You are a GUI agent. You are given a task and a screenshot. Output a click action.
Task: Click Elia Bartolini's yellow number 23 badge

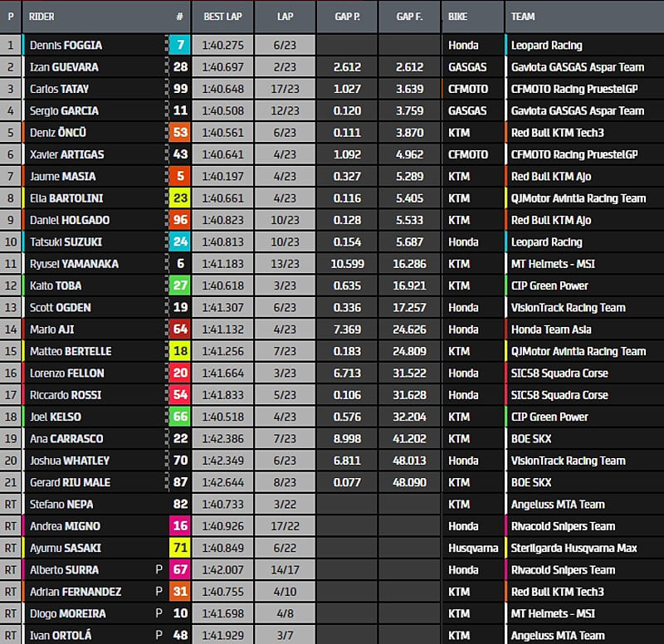pyautogui.click(x=179, y=198)
